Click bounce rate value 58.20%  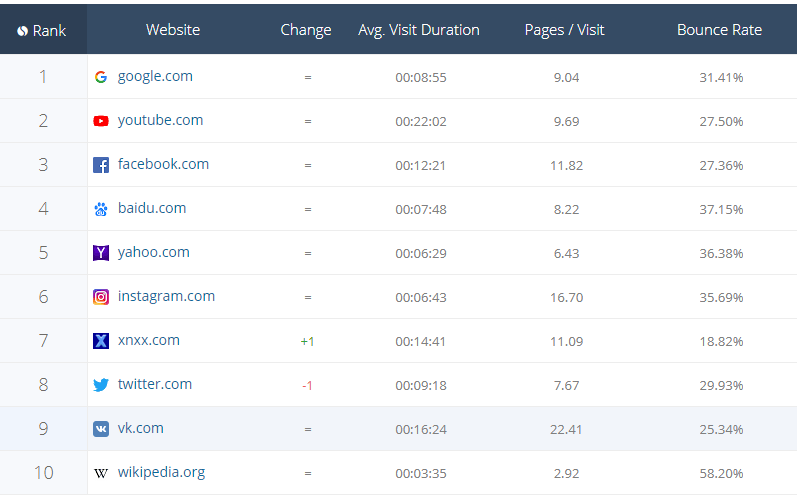coord(721,474)
